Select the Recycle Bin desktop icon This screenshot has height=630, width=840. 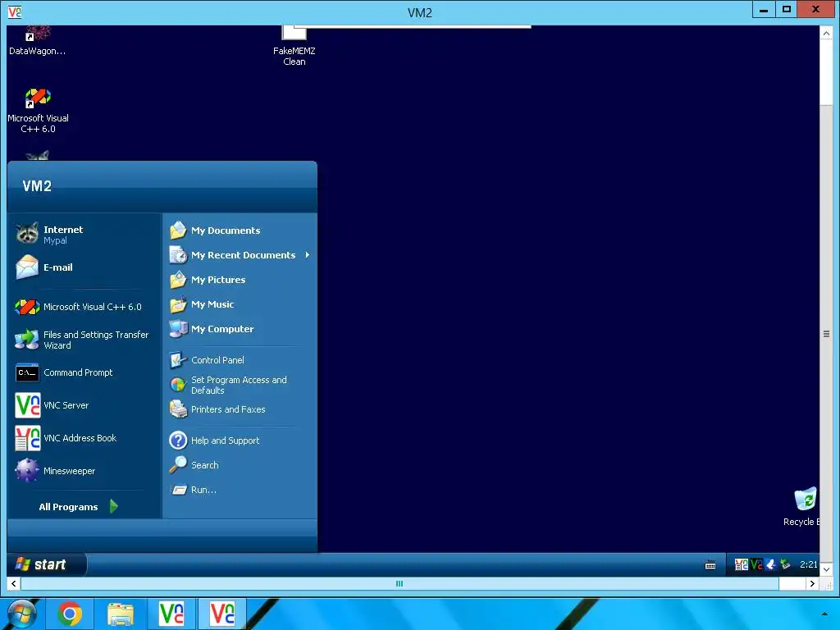[802, 507]
